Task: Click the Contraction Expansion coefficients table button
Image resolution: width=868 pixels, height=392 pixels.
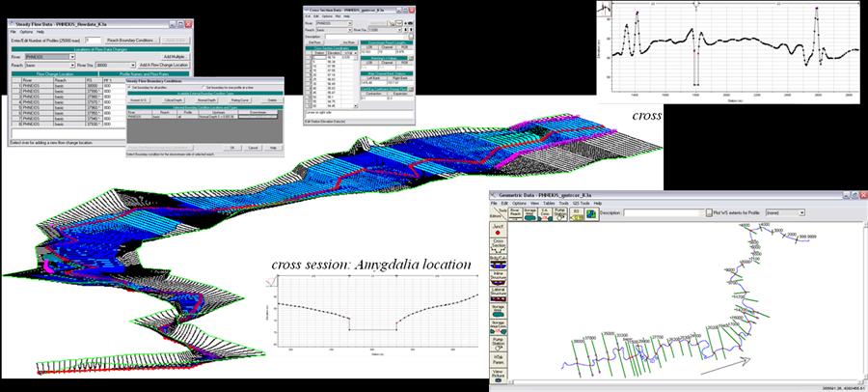Action: tap(411, 89)
